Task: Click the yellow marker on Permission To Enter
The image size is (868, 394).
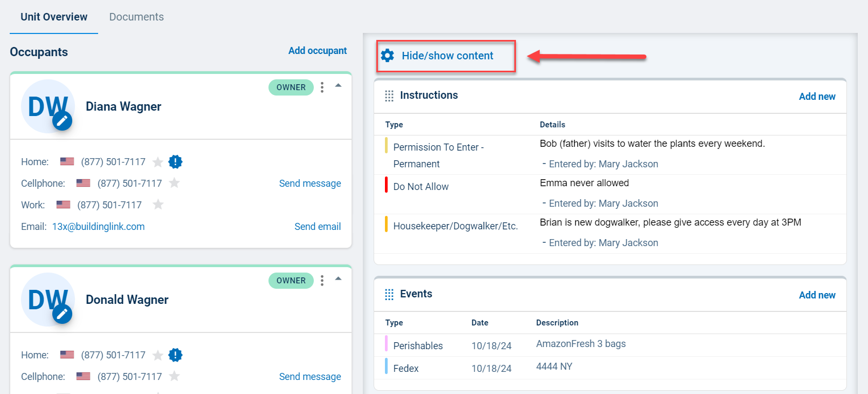Action: point(386,145)
